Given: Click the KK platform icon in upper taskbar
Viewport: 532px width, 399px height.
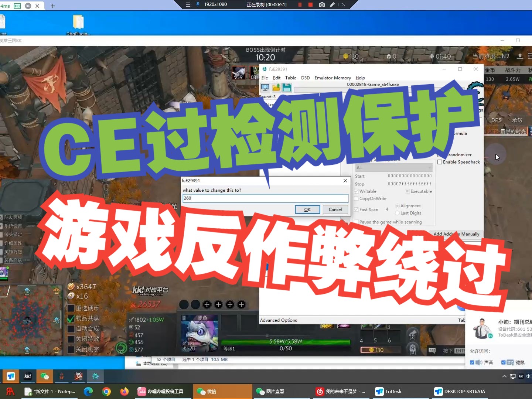Looking at the screenshot, I should point(28,376).
